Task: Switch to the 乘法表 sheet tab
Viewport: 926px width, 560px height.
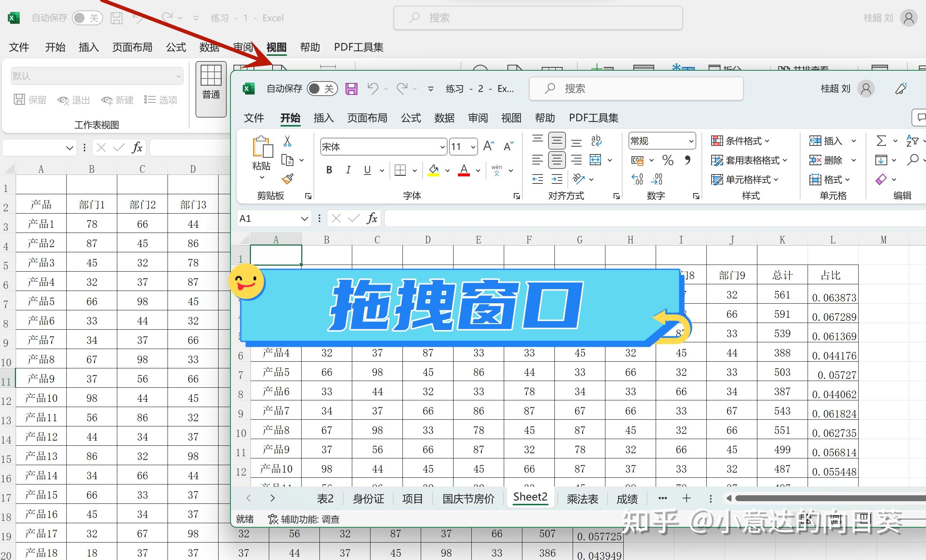Action: click(582, 499)
